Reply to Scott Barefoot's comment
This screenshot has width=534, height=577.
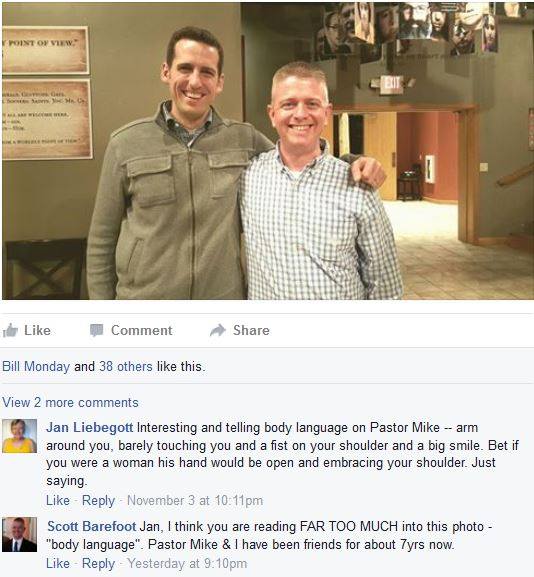coord(98,564)
